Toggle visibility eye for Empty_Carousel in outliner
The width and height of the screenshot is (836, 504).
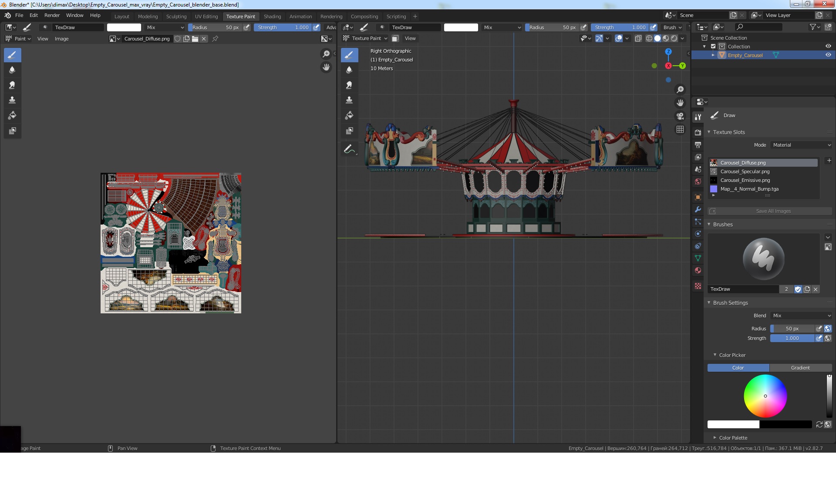tap(828, 55)
